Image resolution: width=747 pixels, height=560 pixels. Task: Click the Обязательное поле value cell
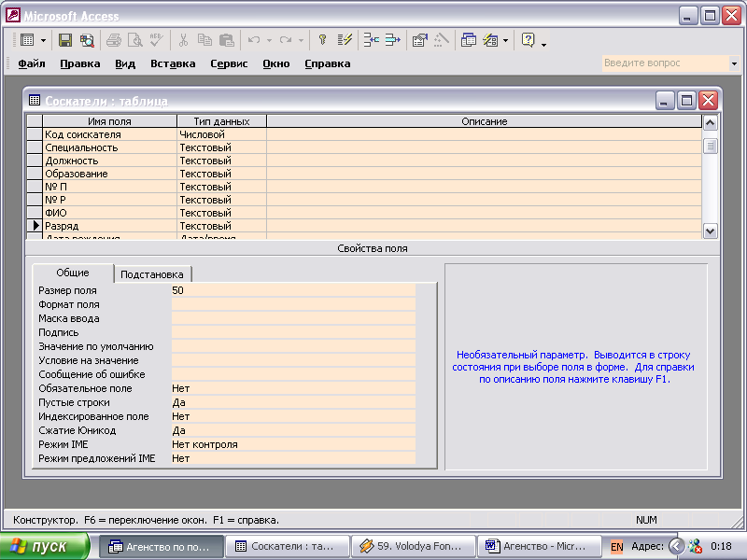coord(293,388)
